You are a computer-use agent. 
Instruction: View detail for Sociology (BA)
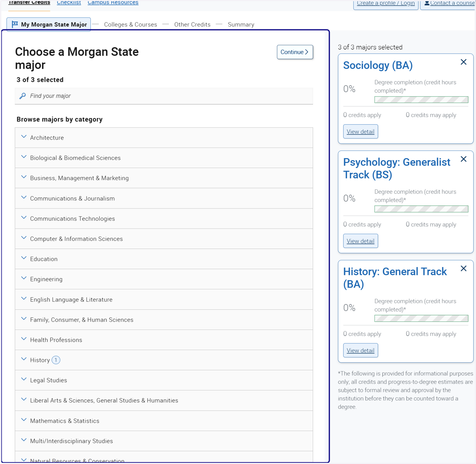click(x=361, y=132)
